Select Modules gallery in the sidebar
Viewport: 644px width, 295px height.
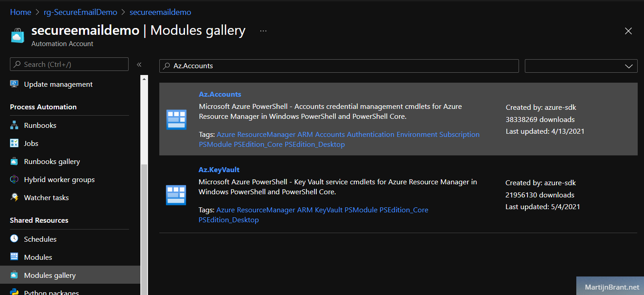pyautogui.click(x=50, y=275)
